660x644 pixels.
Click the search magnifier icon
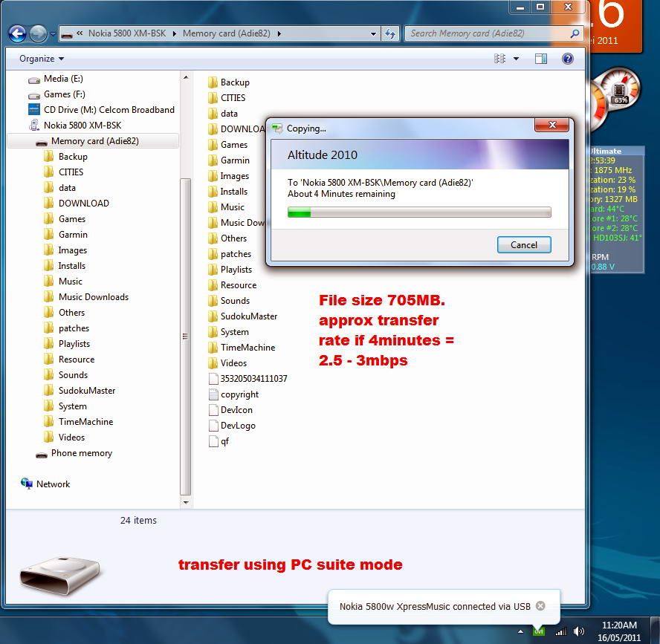point(575,33)
